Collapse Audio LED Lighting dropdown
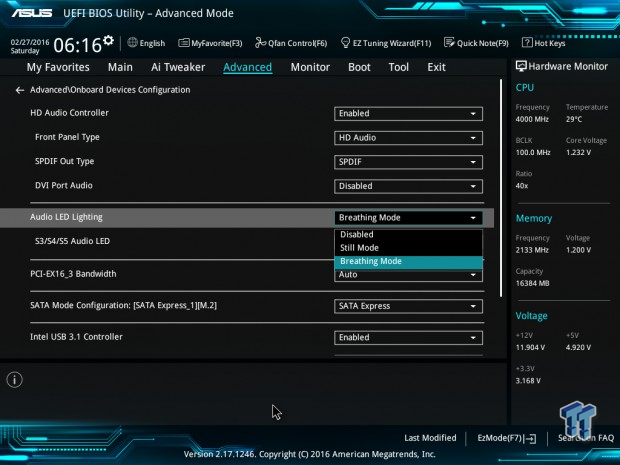This screenshot has height=465, width=620. click(x=408, y=218)
